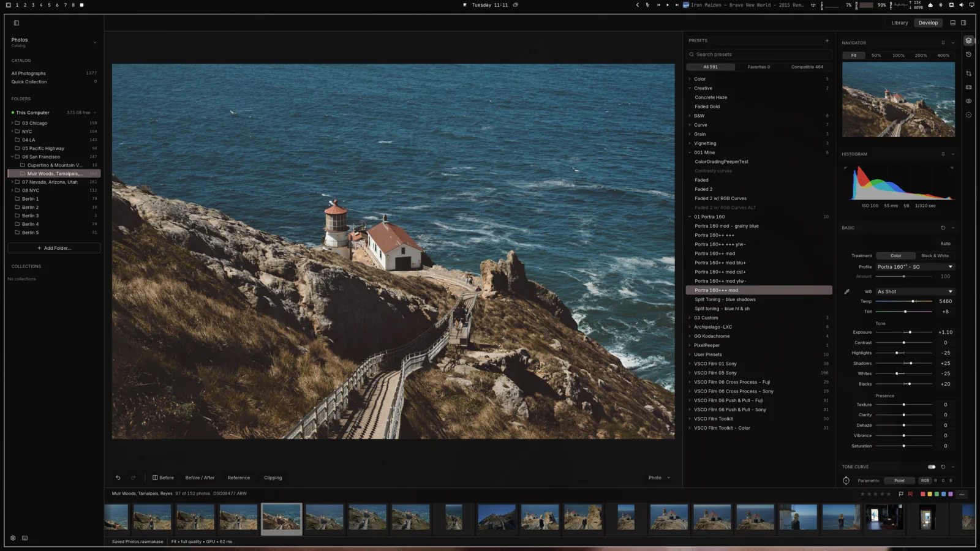This screenshot has width=980, height=551.
Task: Select the Crop tool icon
Action: 968,73
